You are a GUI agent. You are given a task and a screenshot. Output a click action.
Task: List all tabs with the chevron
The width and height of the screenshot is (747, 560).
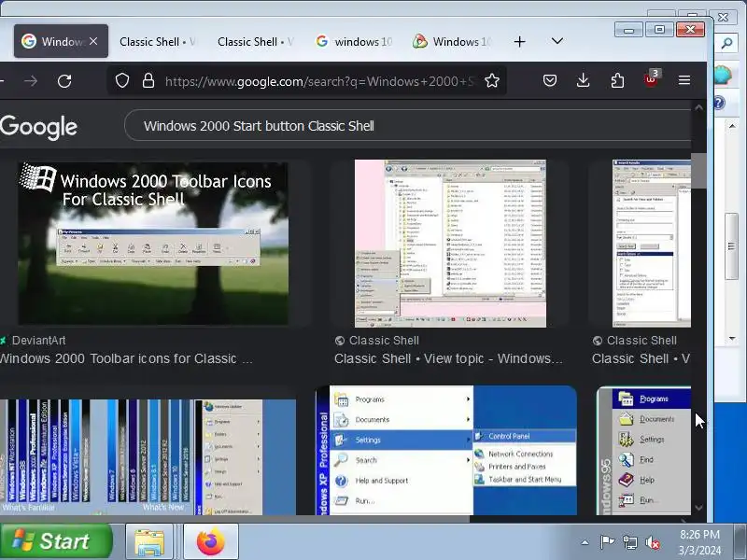click(x=557, y=41)
